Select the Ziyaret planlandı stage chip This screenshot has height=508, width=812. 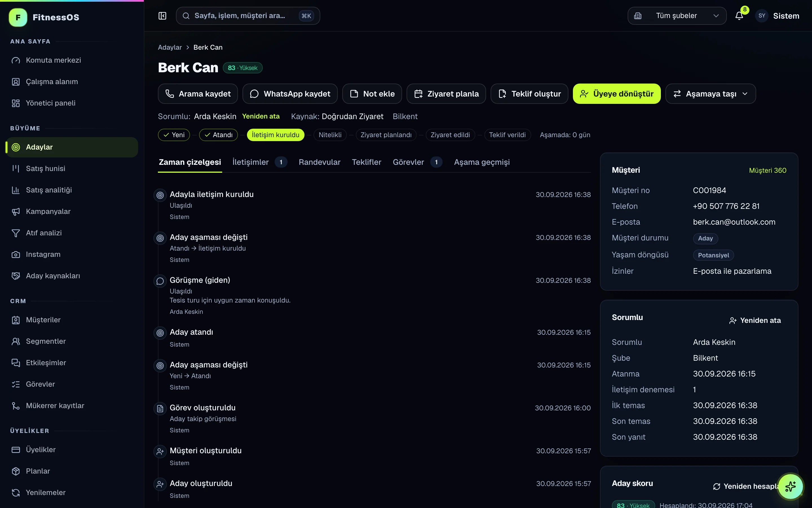click(x=386, y=135)
